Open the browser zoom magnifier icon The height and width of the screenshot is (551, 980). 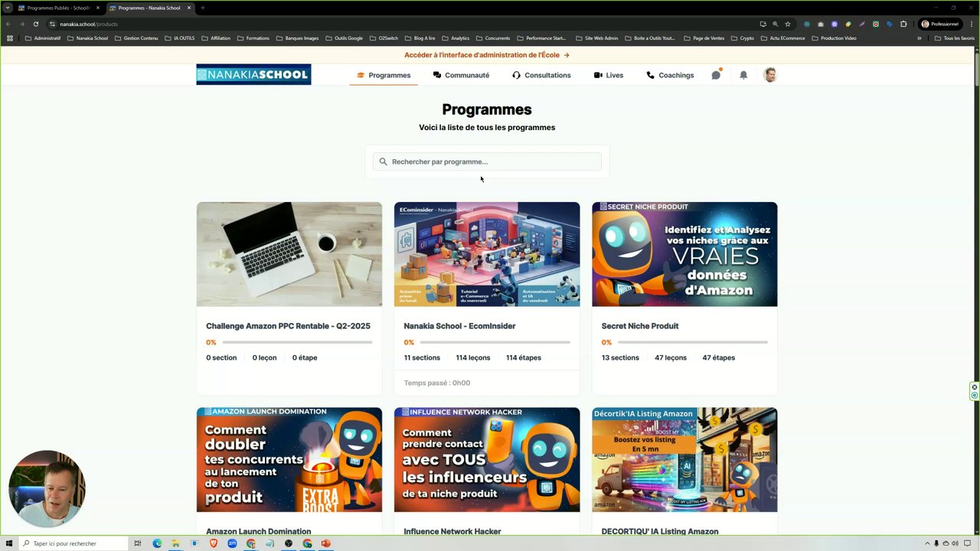tap(775, 24)
